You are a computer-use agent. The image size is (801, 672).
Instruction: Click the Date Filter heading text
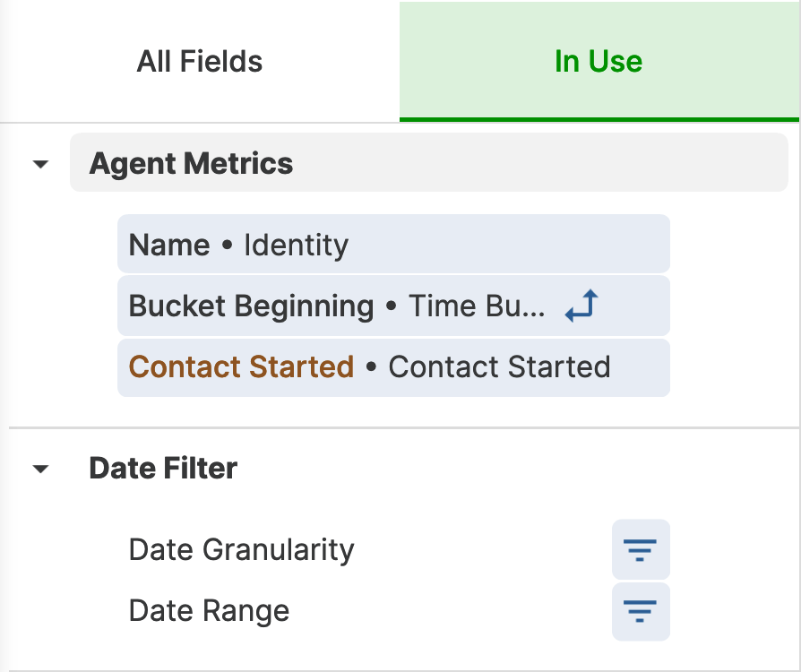pos(163,468)
